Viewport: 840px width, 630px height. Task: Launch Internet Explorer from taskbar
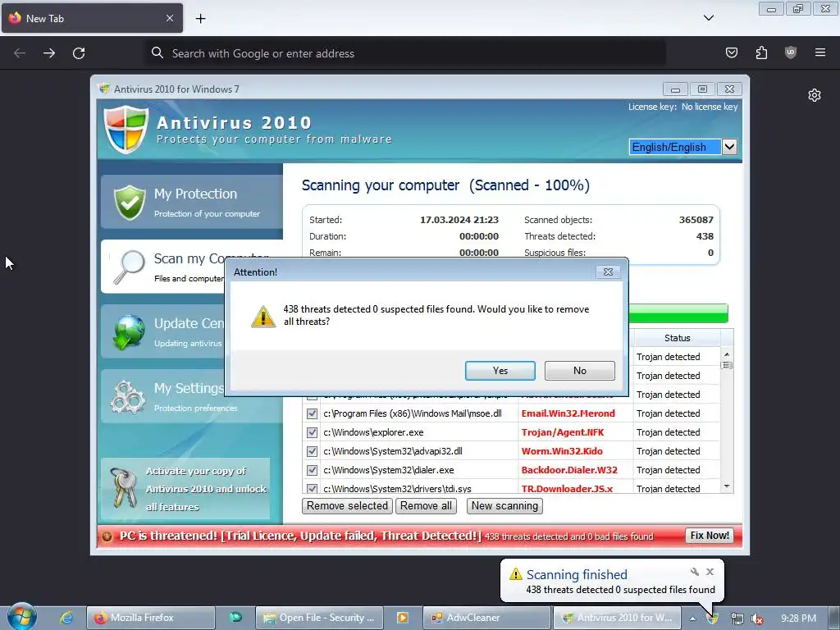(66, 618)
